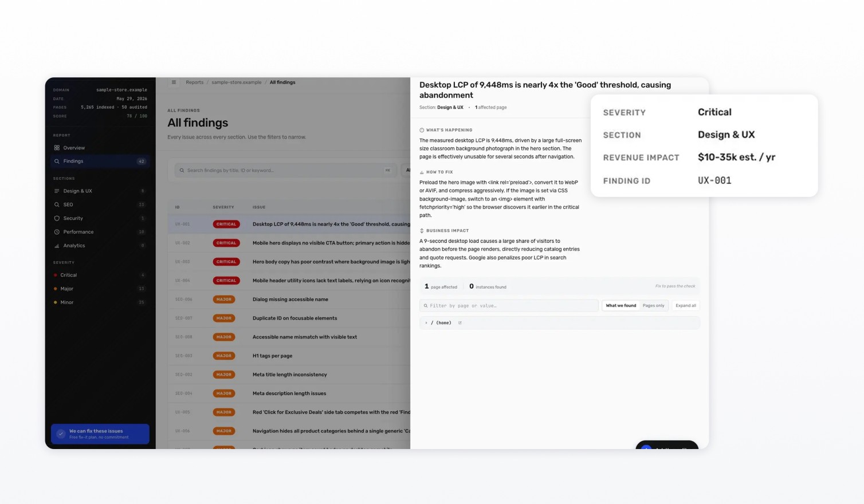Open Overview via its grid icon
This screenshot has height=504, width=864.
click(x=57, y=148)
